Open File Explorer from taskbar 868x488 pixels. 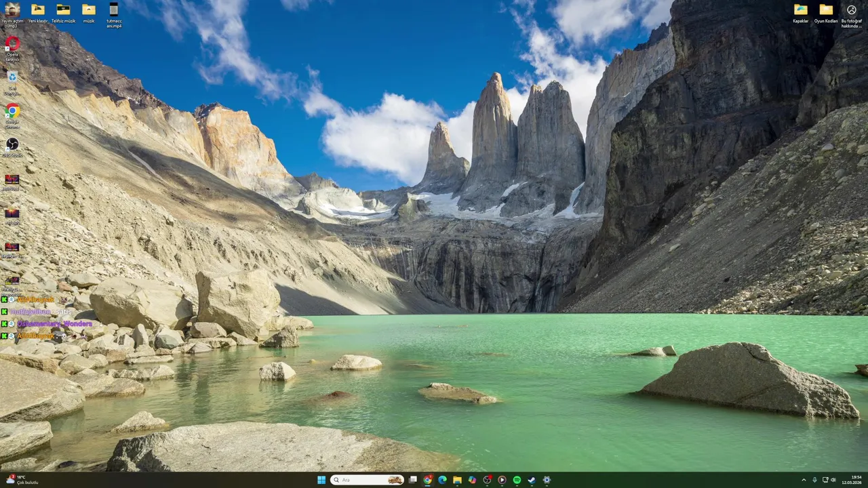tap(457, 480)
